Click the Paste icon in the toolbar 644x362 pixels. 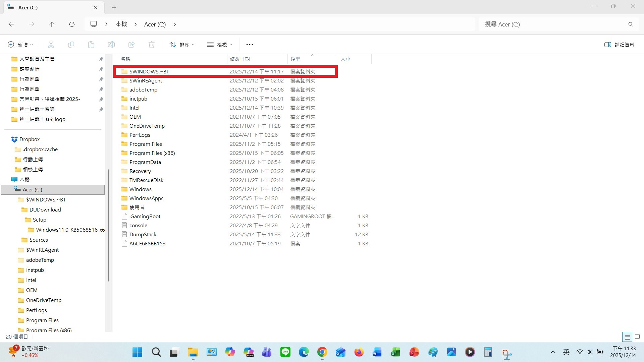pyautogui.click(x=91, y=44)
